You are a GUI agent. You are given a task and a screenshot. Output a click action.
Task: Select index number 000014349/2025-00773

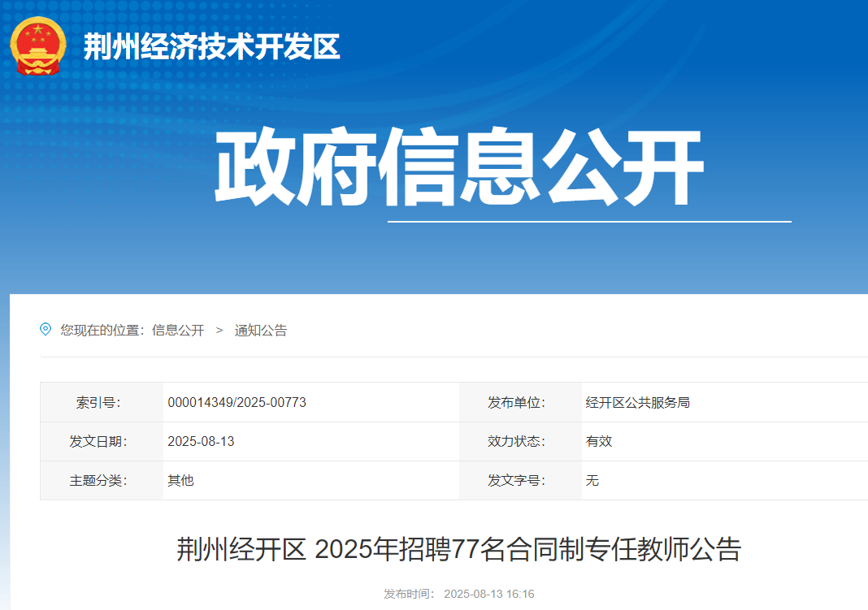tap(237, 402)
